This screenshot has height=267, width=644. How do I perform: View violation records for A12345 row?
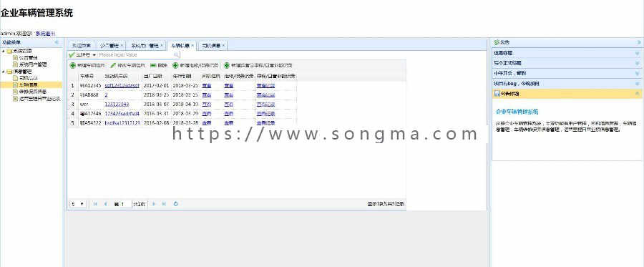pyautogui.click(x=265, y=85)
